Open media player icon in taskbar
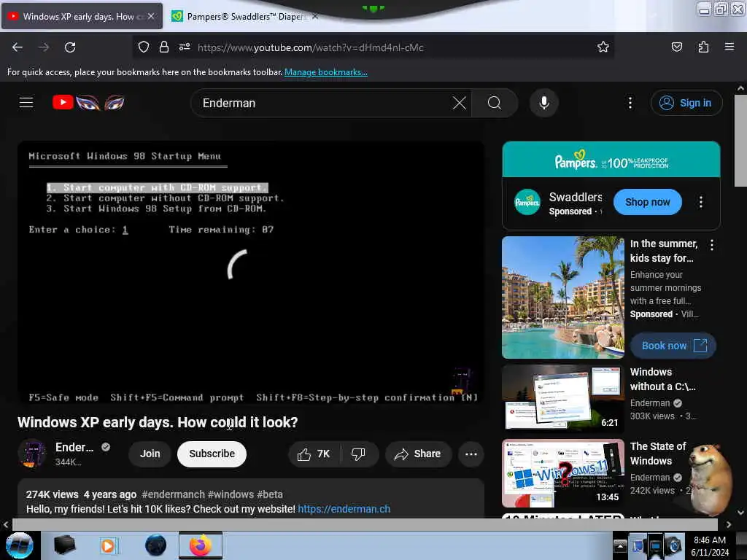The height and width of the screenshot is (560, 747). tap(108, 545)
